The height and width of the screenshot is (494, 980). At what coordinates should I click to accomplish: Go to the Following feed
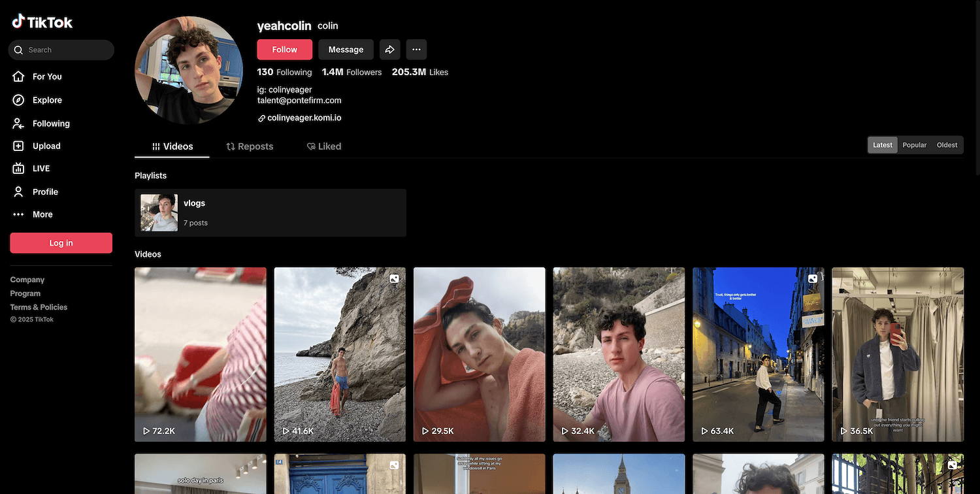tap(50, 124)
